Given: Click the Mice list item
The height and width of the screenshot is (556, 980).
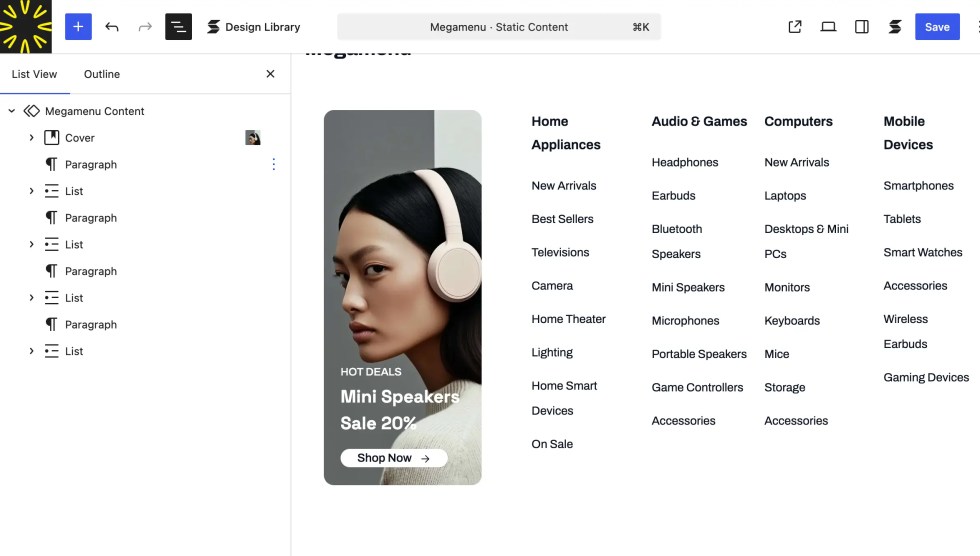Looking at the screenshot, I should point(776,354).
